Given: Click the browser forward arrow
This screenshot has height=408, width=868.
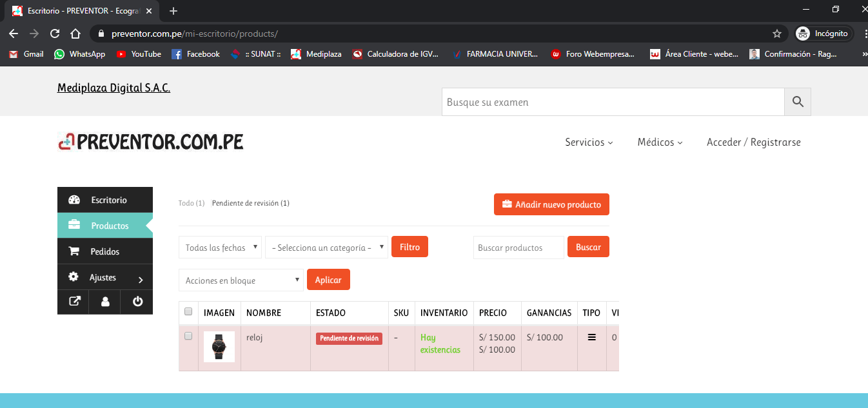Looking at the screenshot, I should click(34, 34).
